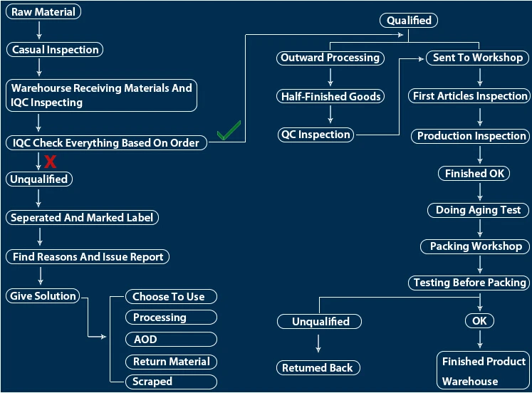Click the red X mark icon
Image resolution: width=532 pixels, height=393 pixels.
51,162
